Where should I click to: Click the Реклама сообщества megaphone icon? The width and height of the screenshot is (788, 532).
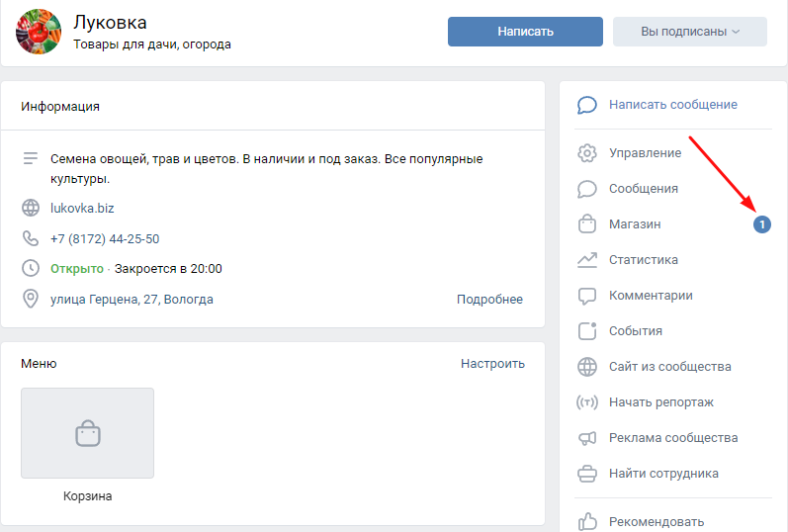click(x=587, y=438)
